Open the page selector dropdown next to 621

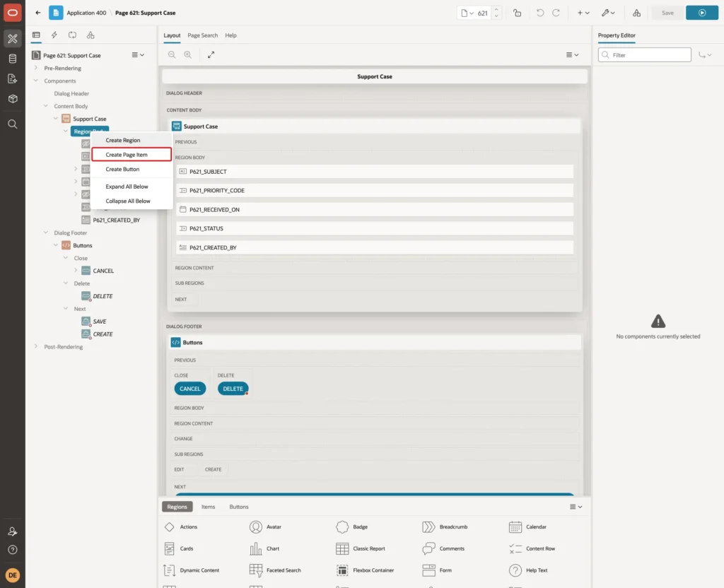tap(467, 13)
